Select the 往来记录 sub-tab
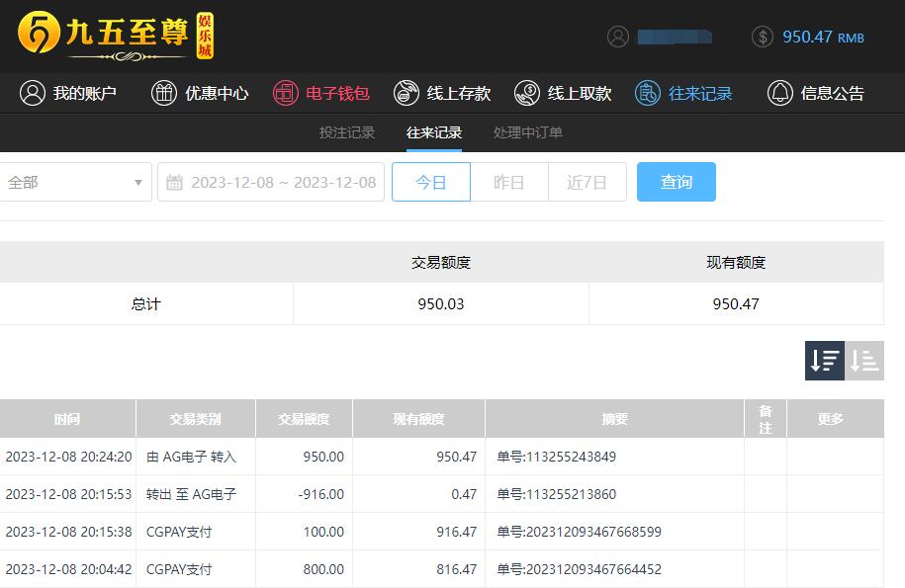 (434, 132)
